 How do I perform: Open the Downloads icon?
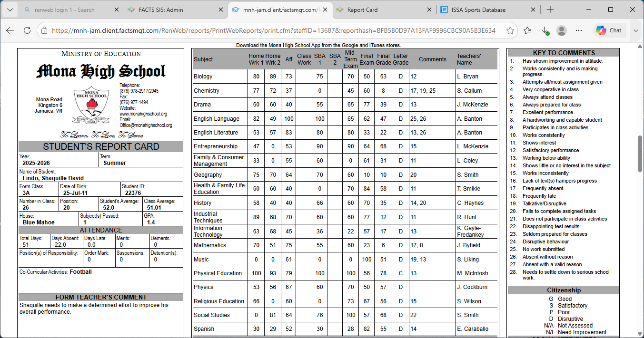545,30
